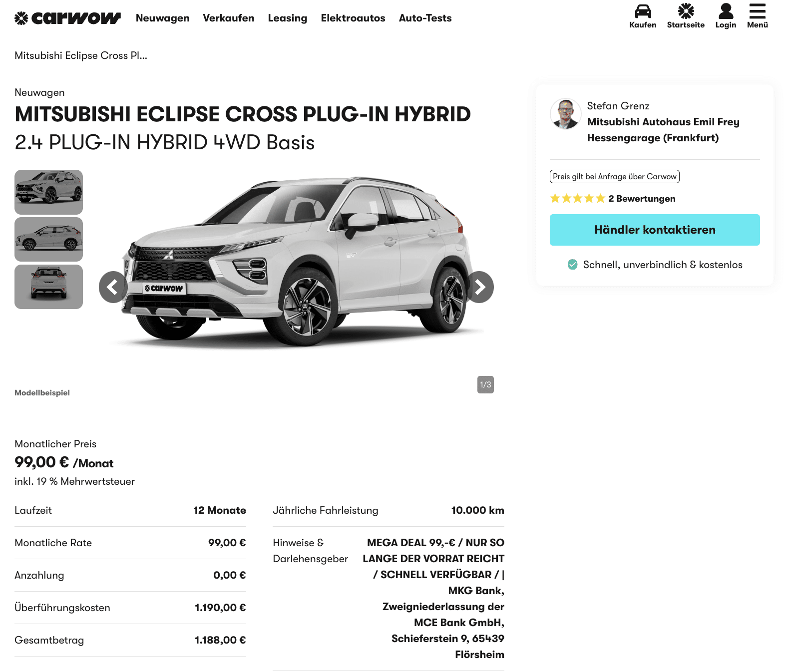Click the carwow logo in header
Viewport: 785px width, 672px height.
[67, 18]
